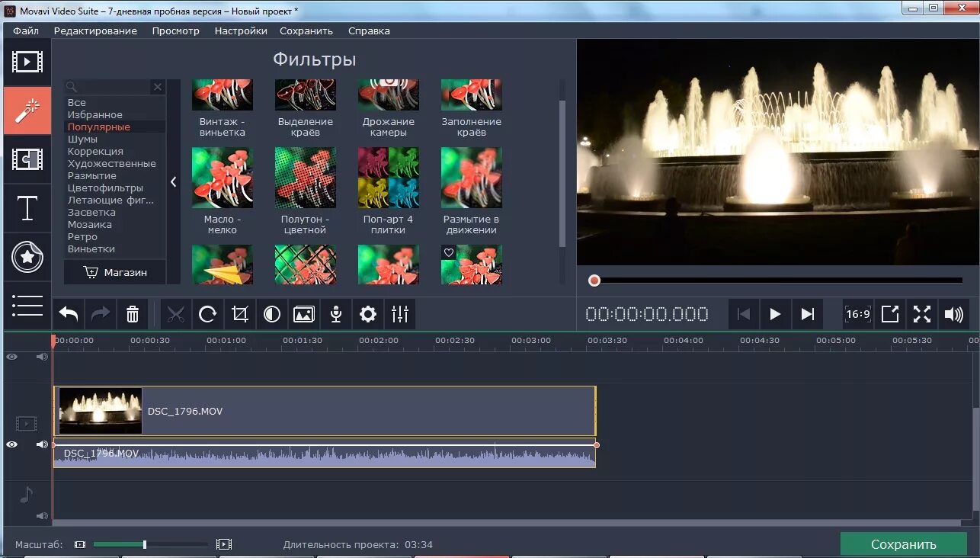
Task: Mute the titles track speaker
Action: click(x=42, y=356)
